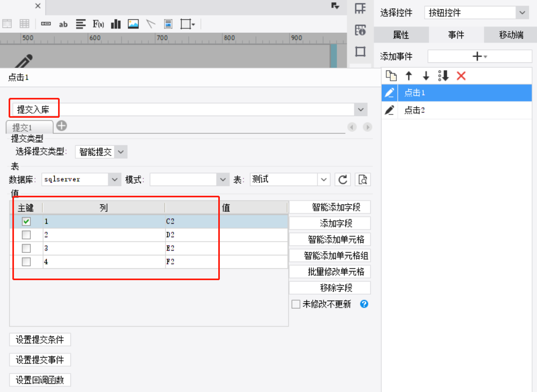Screen dimensions: 537x392
Task: Click the red delete event icon
Action: 461,76
